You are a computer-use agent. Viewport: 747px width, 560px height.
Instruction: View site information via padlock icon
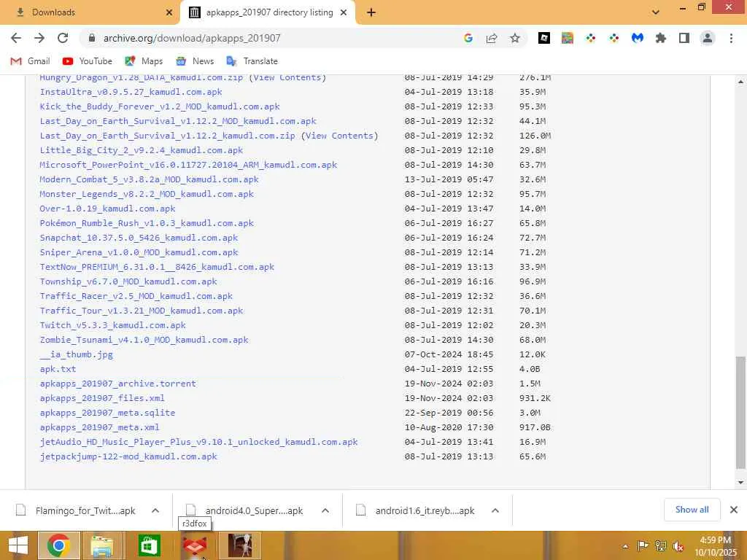(92, 38)
